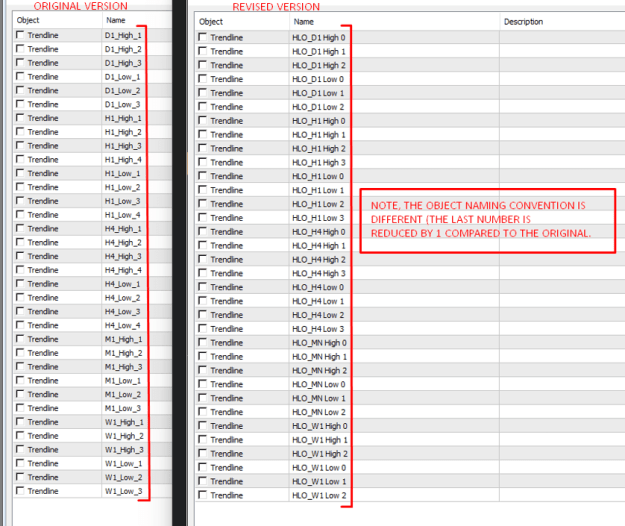Click Trendline label in HLO_MN High 2 row

tap(226, 370)
